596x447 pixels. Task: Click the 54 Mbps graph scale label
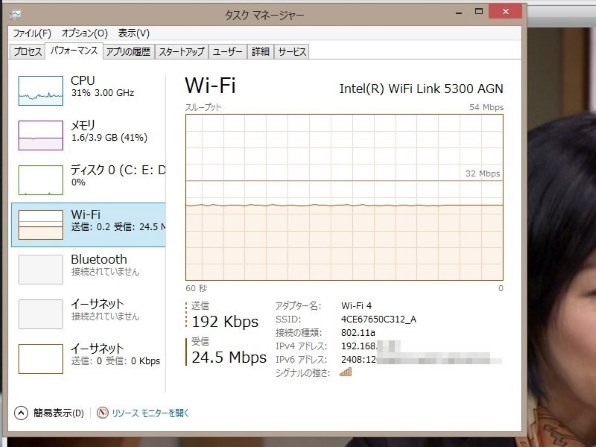tap(486, 107)
